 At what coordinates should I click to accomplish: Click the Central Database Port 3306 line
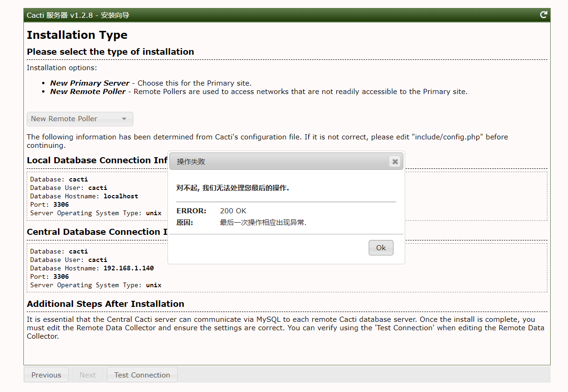[x=50, y=276]
